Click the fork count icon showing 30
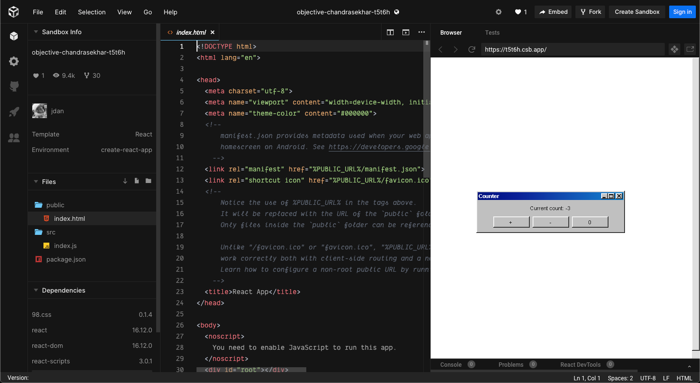700x383 pixels. (x=87, y=75)
